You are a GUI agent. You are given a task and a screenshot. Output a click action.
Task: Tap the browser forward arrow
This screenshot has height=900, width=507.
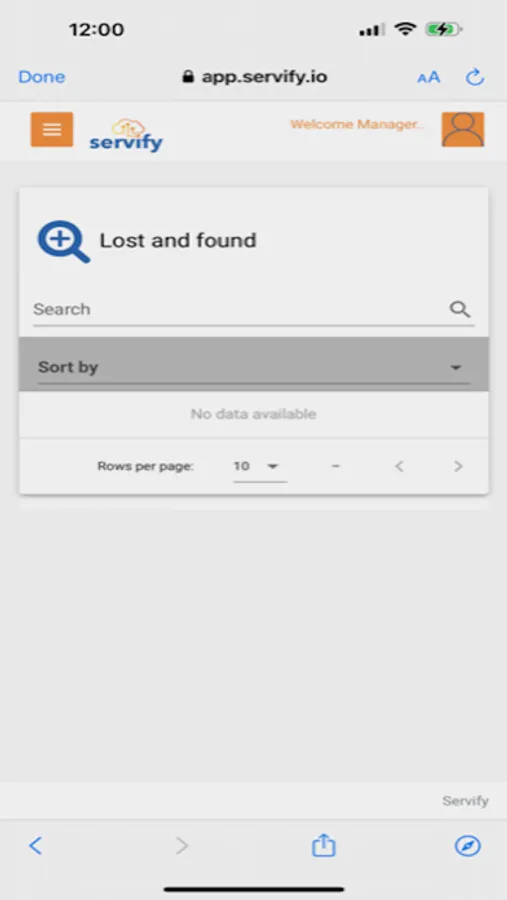click(182, 845)
